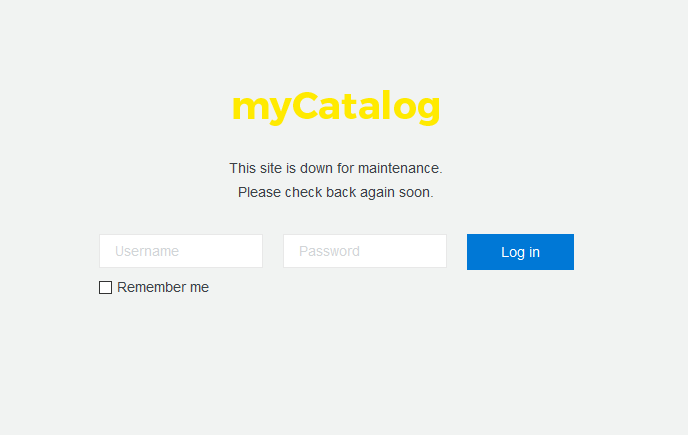Click the 'Please check back again soon' text
688x435 pixels.
click(335, 192)
